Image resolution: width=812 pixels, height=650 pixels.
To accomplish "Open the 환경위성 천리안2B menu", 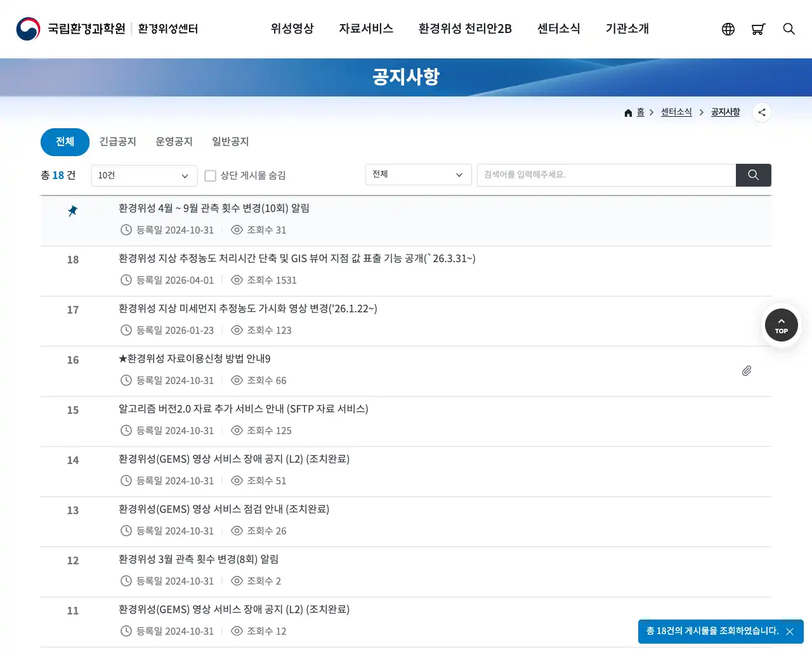I will 465,29.
